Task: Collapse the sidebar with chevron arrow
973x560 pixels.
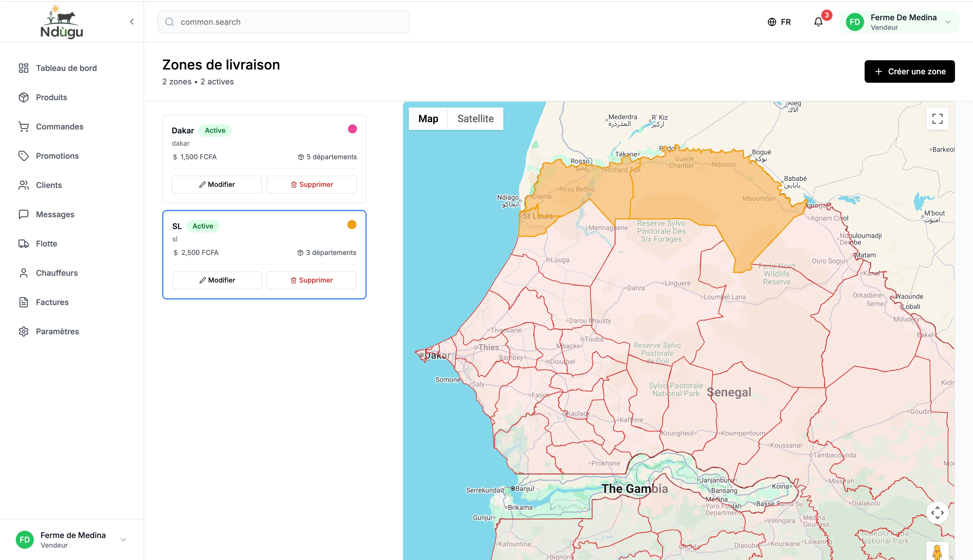Action: (132, 22)
